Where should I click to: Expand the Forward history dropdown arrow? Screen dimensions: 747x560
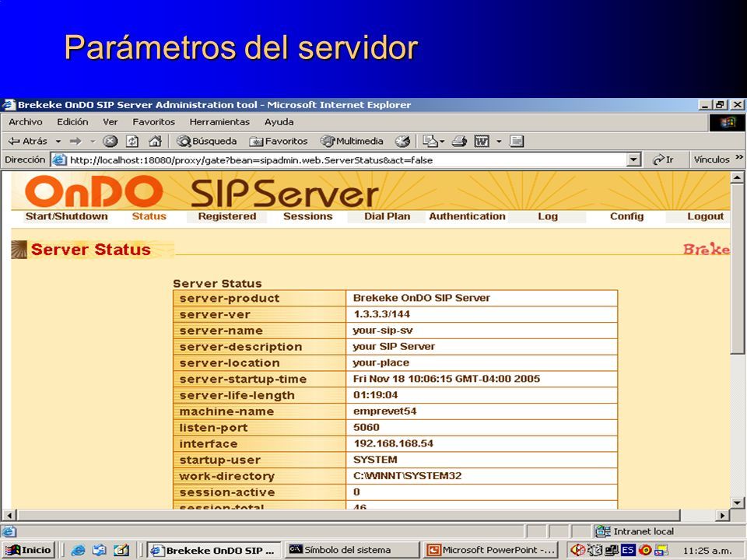(x=93, y=142)
